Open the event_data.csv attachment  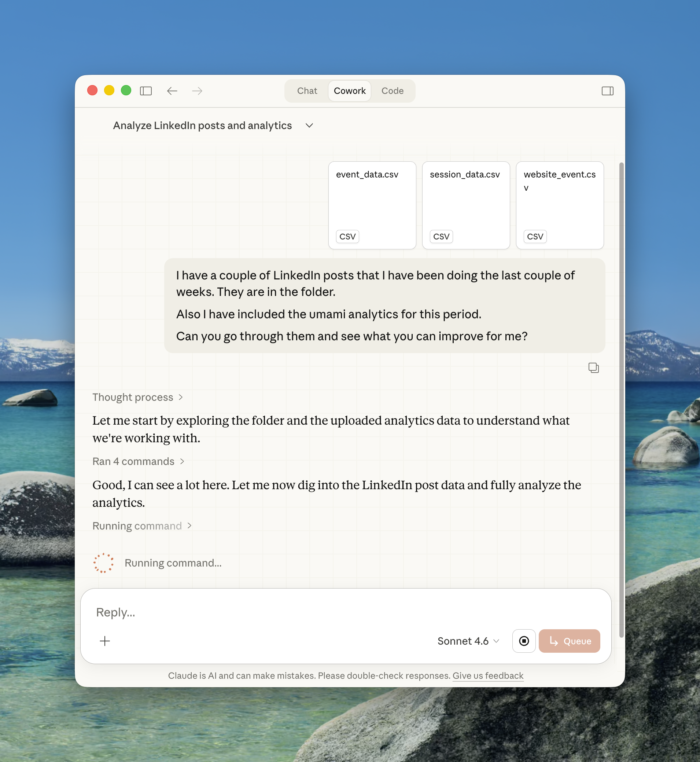(x=372, y=205)
